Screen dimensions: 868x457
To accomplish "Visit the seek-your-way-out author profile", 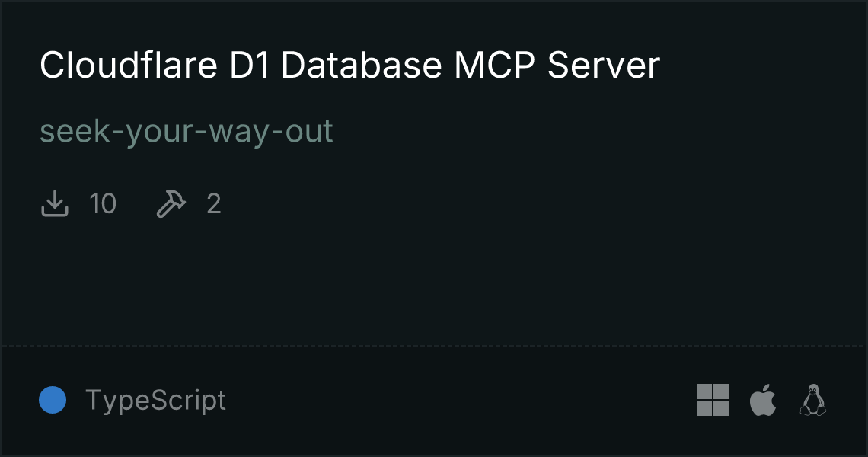I will (187, 133).
